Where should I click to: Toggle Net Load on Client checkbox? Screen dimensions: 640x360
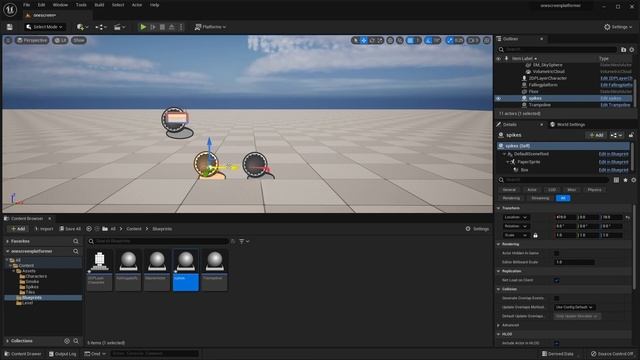click(x=557, y=280)
